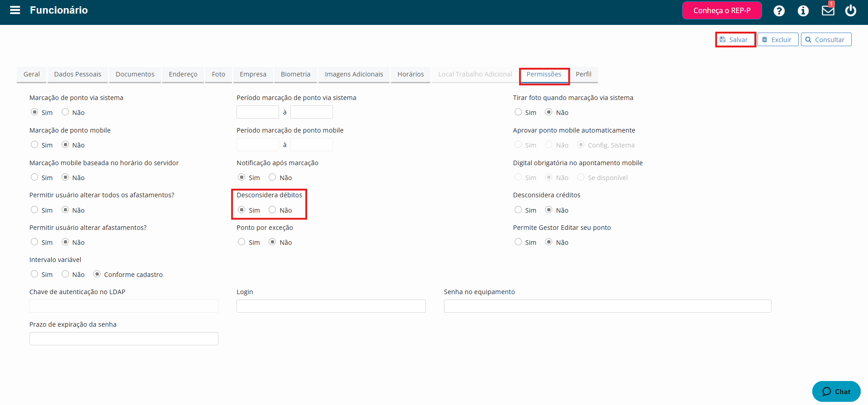This screenshot has width=868, height=405.
Task: Select Sim for Permitir usuário alterar afastamentos?
Action: 34,242
